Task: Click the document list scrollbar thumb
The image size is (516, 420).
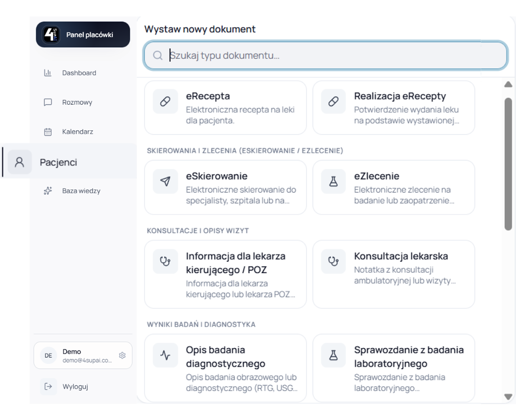Action: [508, 164]
